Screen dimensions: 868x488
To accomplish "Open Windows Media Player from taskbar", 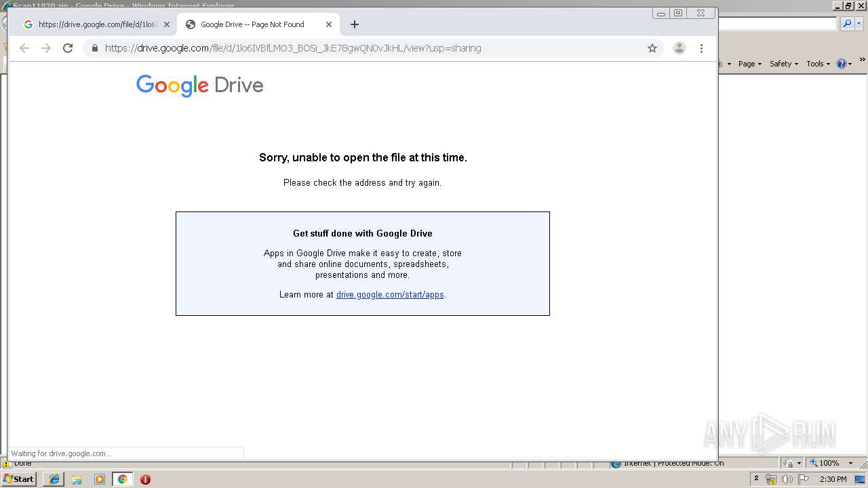I will (100, 479).
